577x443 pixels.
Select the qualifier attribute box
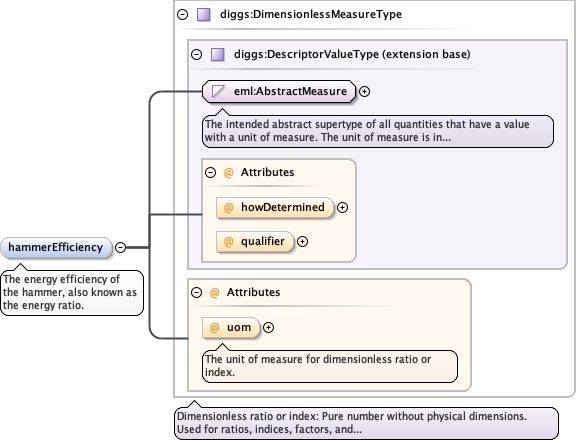(255, 242)
